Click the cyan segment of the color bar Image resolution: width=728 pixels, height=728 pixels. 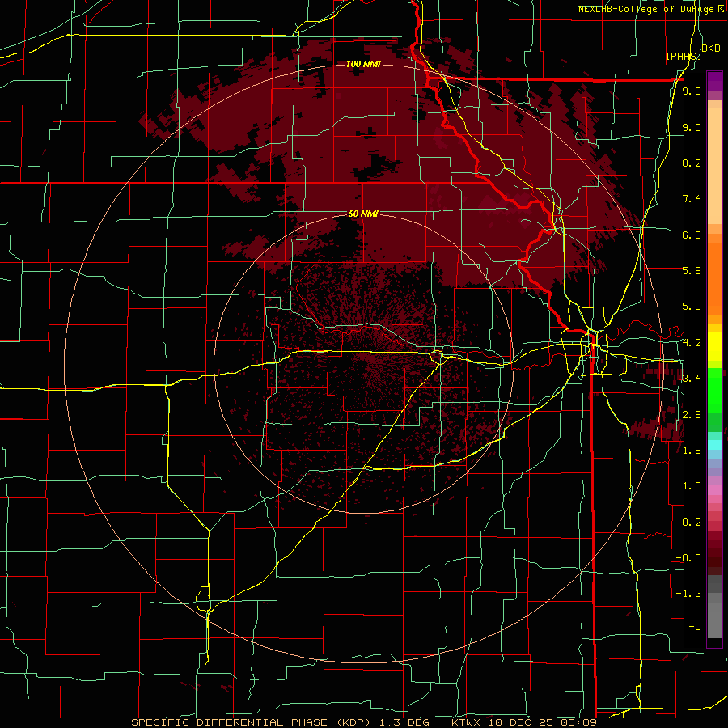[x=714, y=444]
